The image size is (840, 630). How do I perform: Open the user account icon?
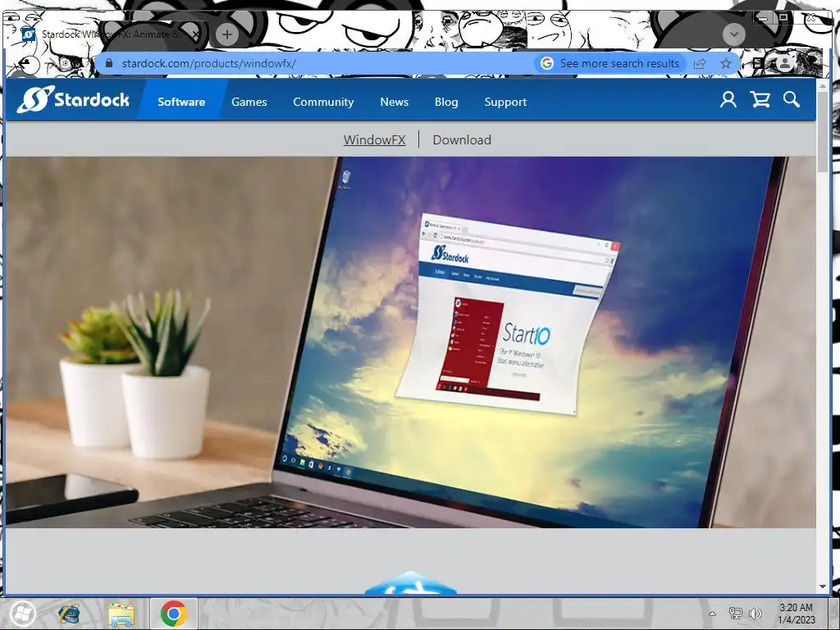[728, 99]
